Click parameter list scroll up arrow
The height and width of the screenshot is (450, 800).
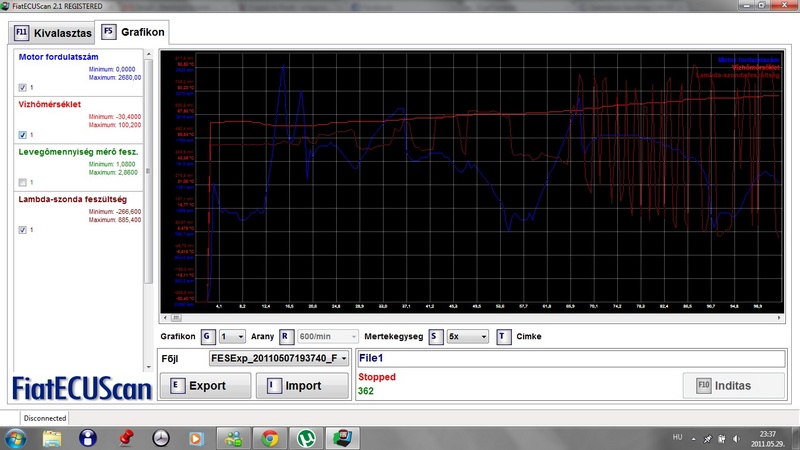coord(148,54)
